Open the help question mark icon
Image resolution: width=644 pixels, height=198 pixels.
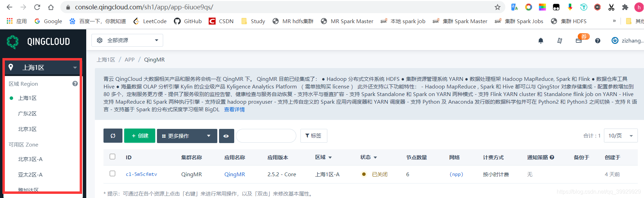(598, 41)
